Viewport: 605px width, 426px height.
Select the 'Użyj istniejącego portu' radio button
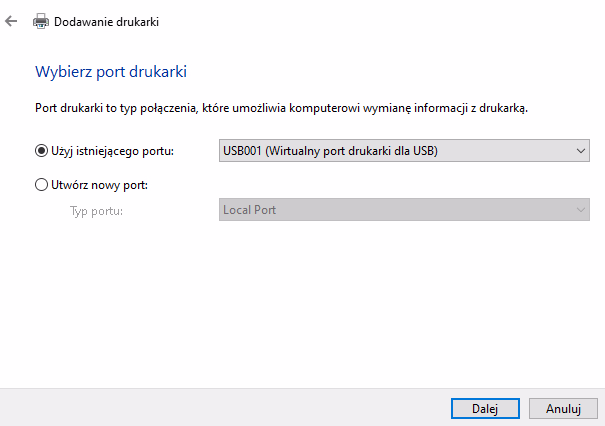click(x=41, y=151)
